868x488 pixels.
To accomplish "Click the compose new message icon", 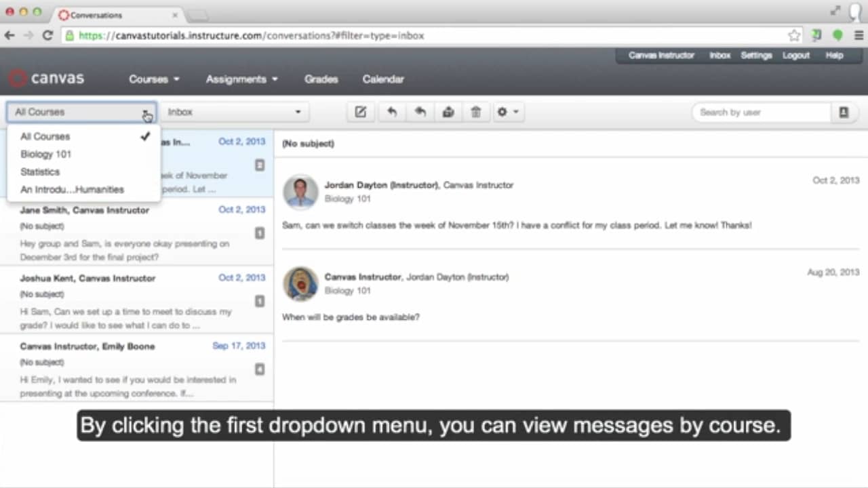I will (361, 113).
